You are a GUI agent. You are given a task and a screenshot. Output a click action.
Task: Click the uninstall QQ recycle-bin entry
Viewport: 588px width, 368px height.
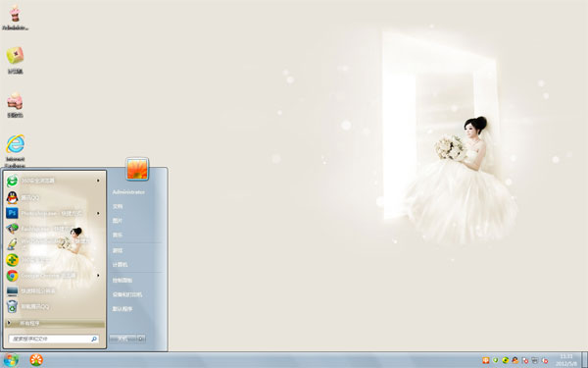[54, 307]
